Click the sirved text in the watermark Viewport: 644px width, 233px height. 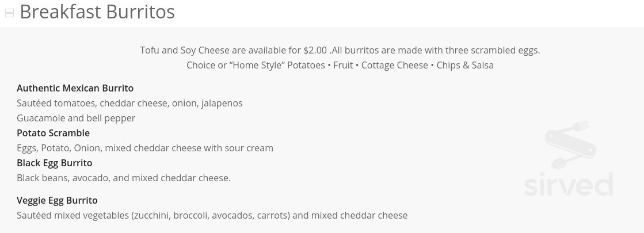coord(569,185)
